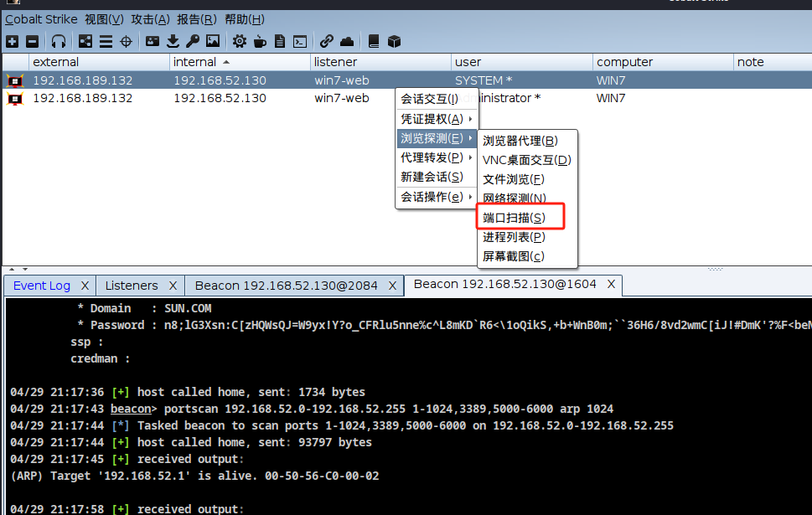Image resolution: width=812 pixels, height=515 pixels.
Task: Switch to the session table view icon
Action: click(x=106, y=41)
